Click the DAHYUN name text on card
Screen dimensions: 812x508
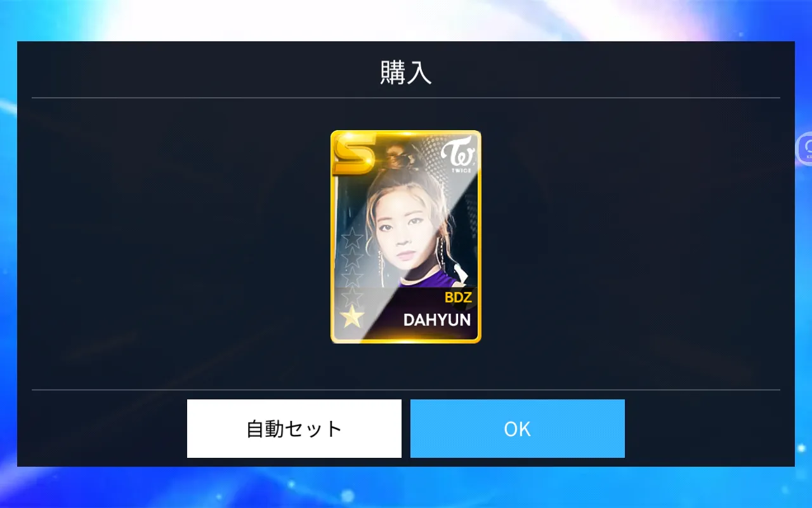(x=437, y=319)
